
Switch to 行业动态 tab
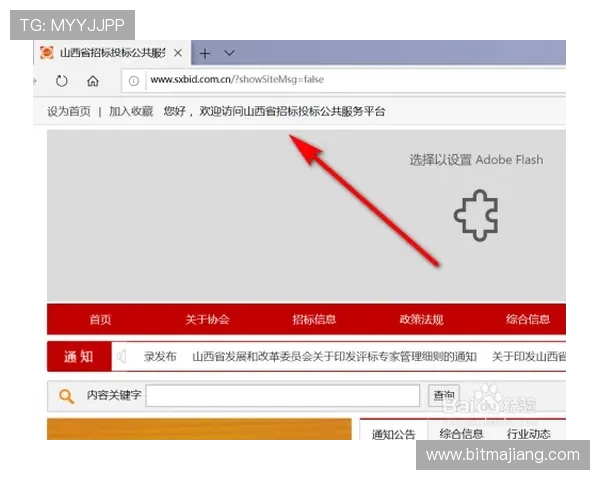(528, 434)
